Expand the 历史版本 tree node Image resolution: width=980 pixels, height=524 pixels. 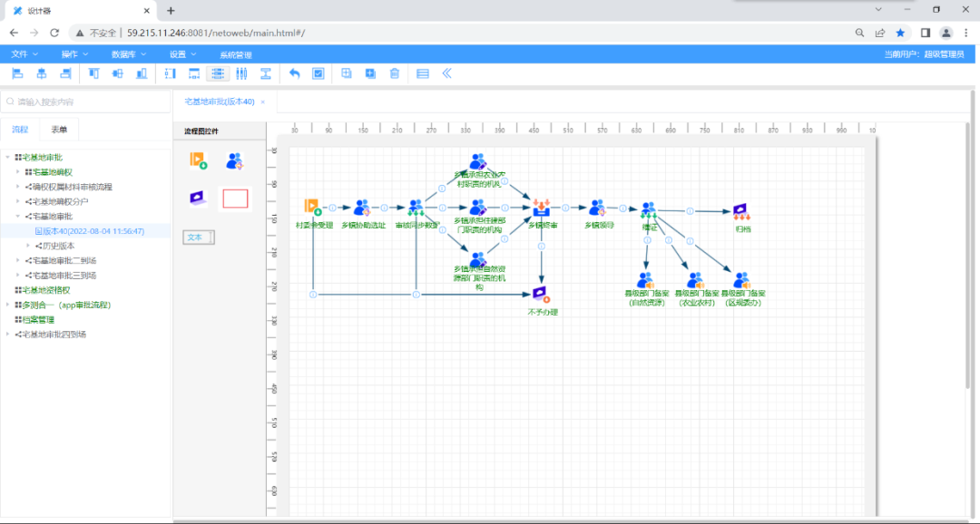[x=28, y=246]
